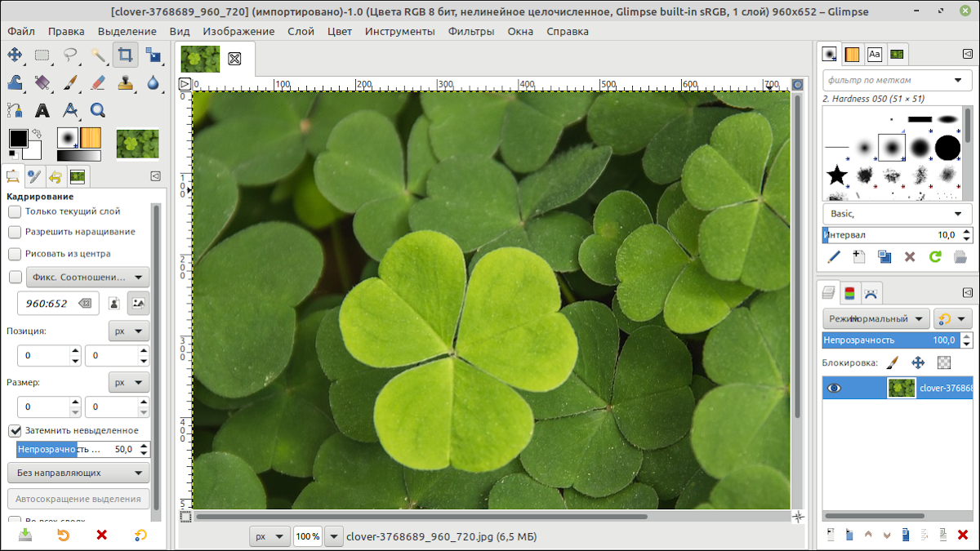The image size is (980, 551).
Task: Refresh brushes with green arrow icon
Action: tap(935, 256)
